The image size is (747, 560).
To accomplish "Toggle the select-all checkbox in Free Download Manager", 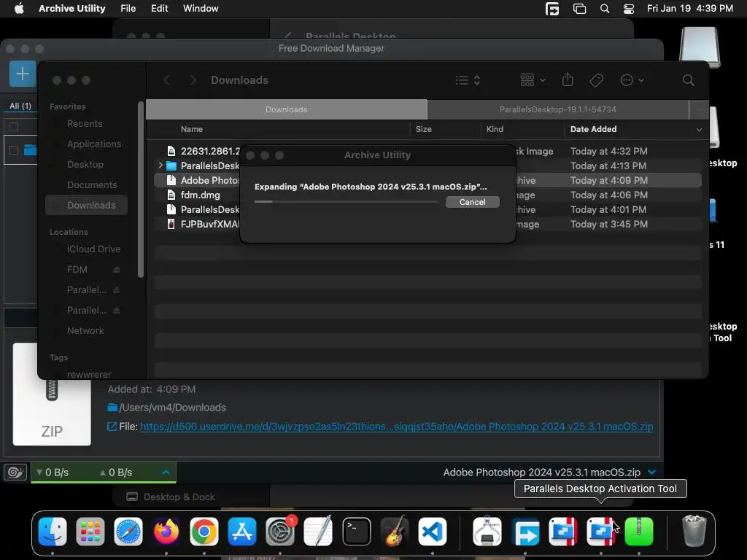I will coord(14,127).
